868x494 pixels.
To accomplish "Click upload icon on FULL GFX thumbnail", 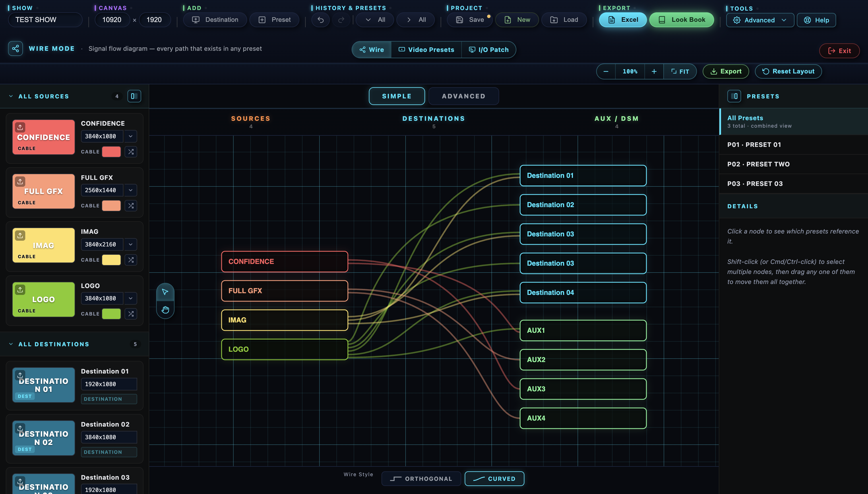I will (20, 182).
